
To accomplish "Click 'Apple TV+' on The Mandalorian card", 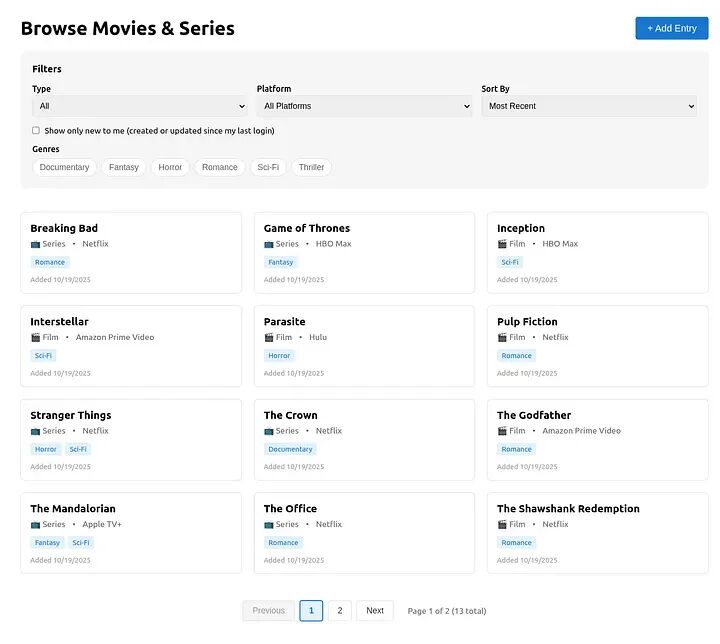I will click(102, 524).
